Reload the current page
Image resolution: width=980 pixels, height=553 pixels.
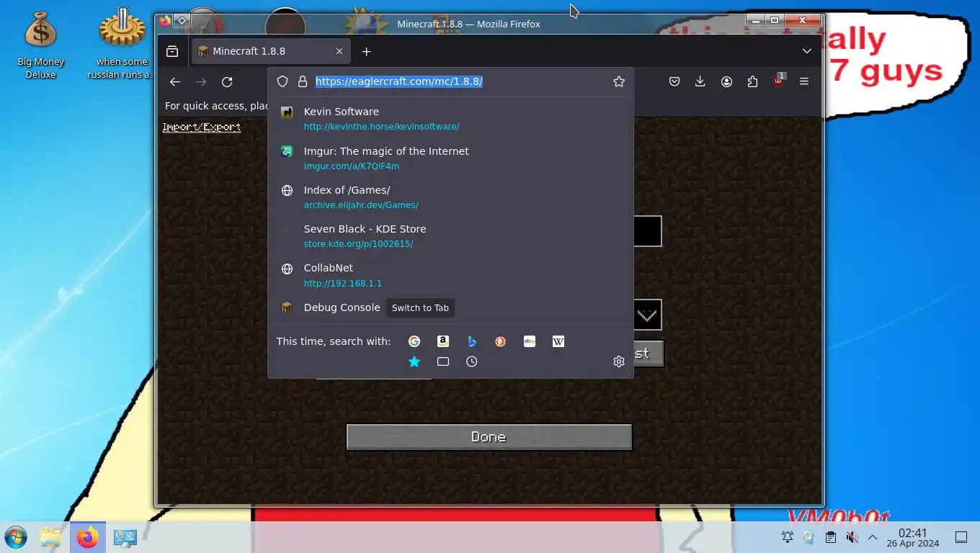click(227, 82)
